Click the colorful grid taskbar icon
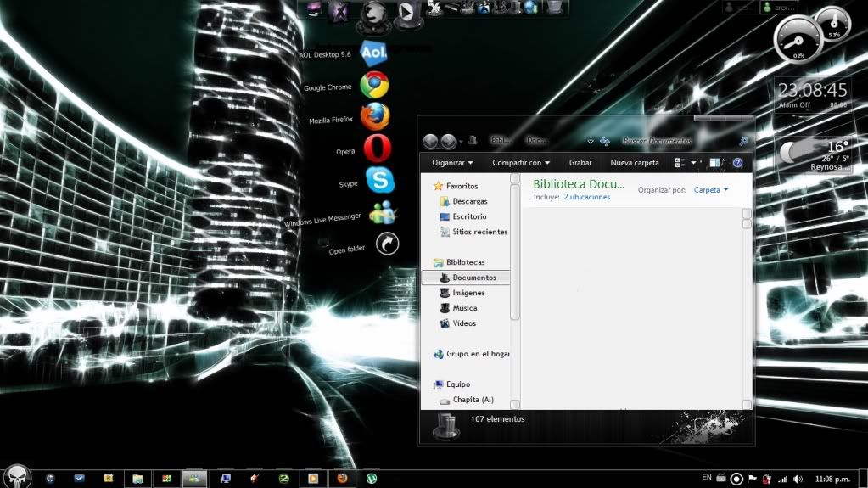The image size is (868, 488). tap(166, 478)
